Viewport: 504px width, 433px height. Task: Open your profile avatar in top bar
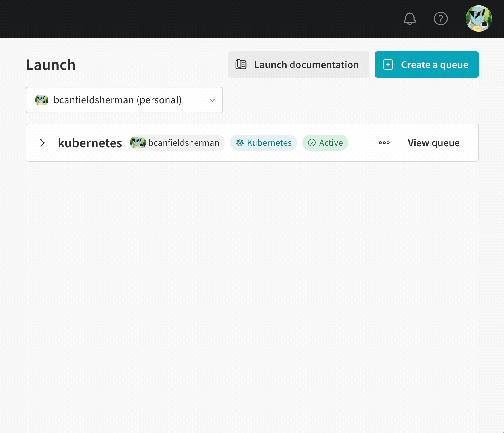point(478,19)
